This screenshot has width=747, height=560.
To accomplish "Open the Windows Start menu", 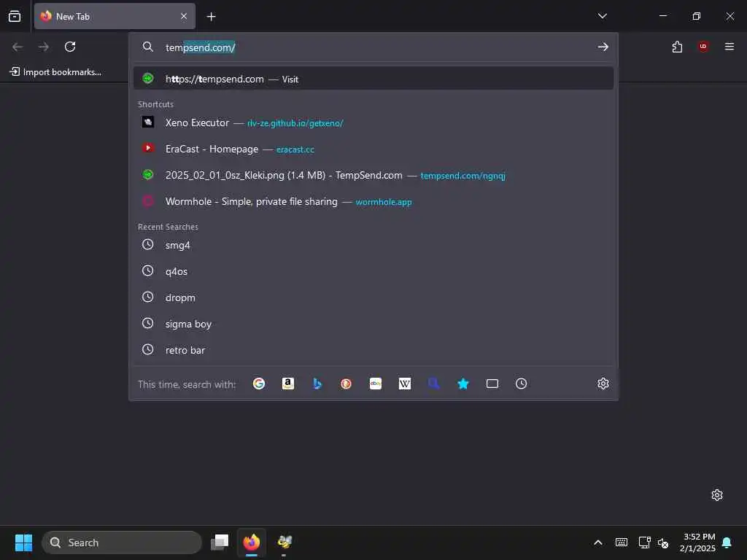I will (x=23, y=542).
